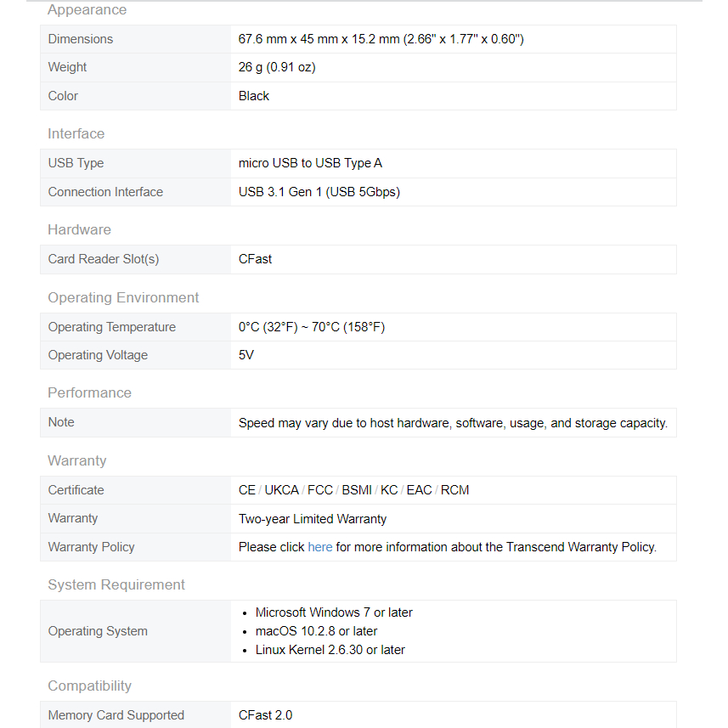Click the operating temperature range value
Screen dimensions: 728x728
coord(312,327)
